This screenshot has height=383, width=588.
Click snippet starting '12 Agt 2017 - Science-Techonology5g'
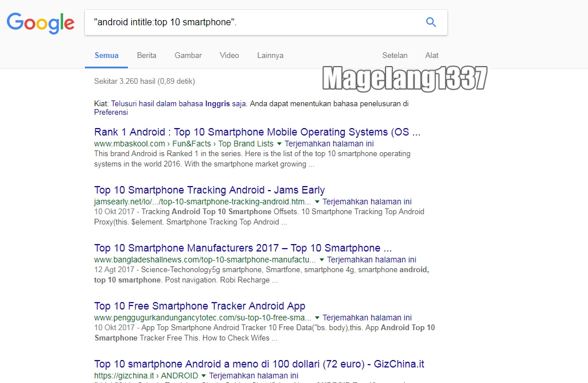point(262,275)
